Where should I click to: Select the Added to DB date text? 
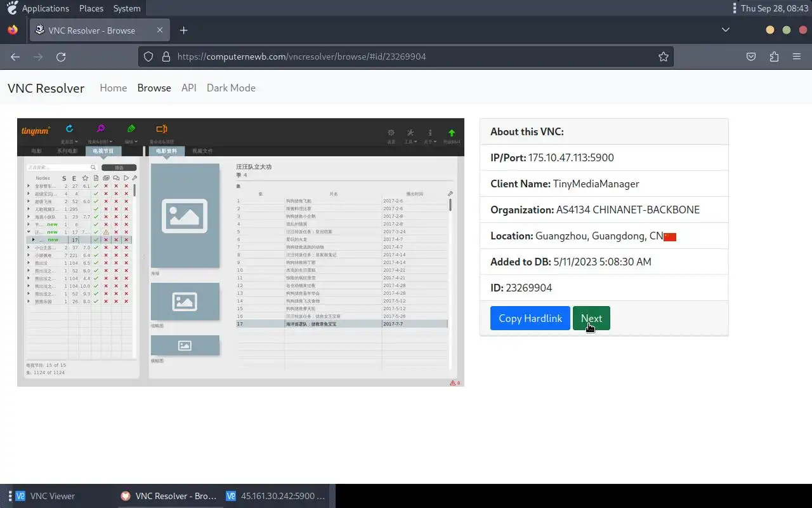(602, 262)
